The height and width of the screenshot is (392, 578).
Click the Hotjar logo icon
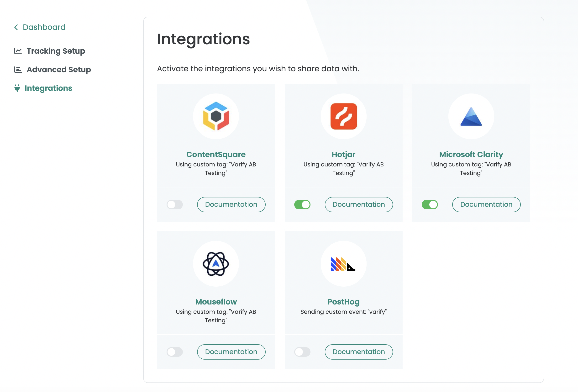pos(343,116)
